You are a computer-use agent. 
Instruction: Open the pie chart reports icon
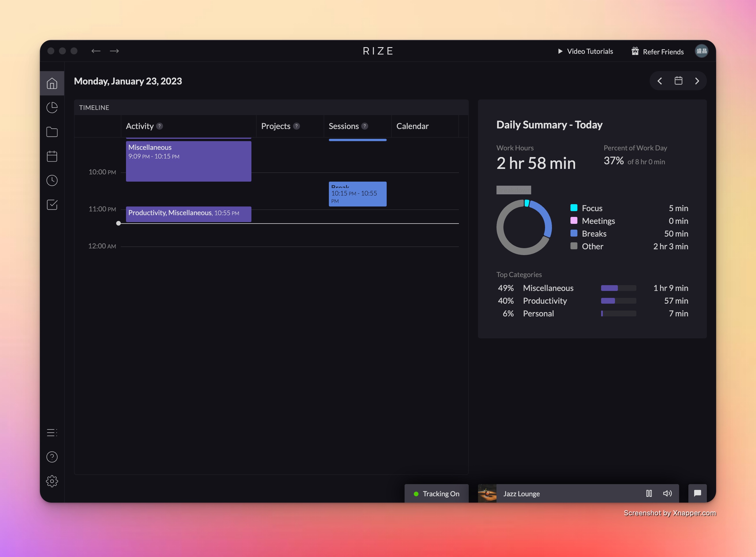[52, 108]
